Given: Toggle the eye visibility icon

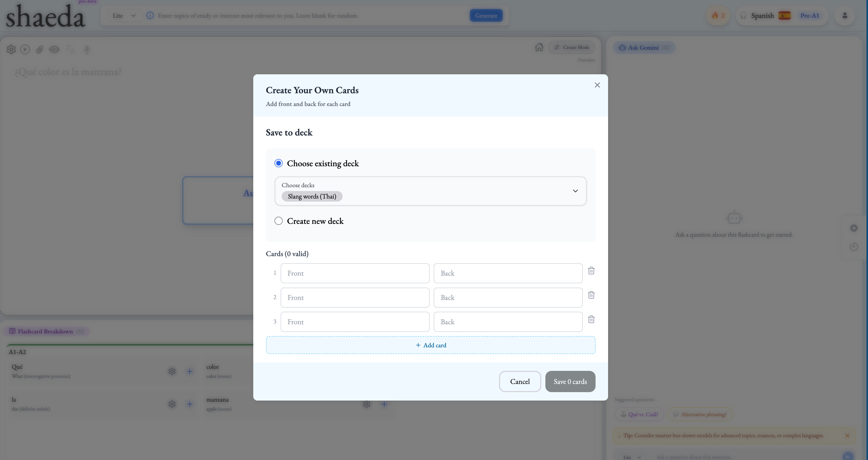Looking at the screenshot, I should tap(54, 50).
